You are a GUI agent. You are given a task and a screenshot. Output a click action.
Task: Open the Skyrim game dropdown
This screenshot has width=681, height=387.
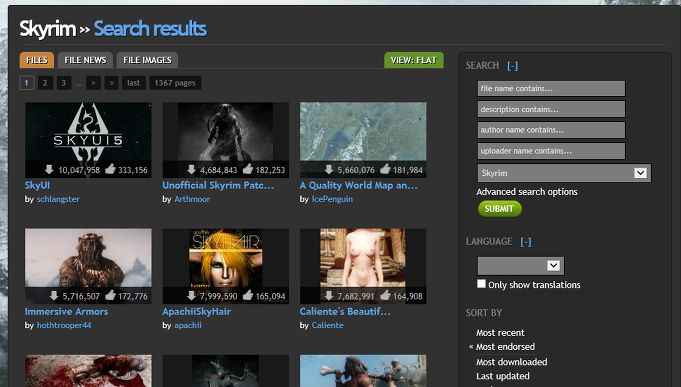pos(564,173)
